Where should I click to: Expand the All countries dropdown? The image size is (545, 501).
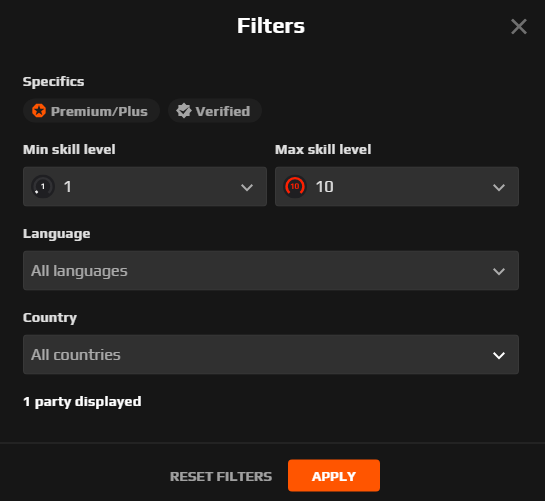(x=271, y=355)
